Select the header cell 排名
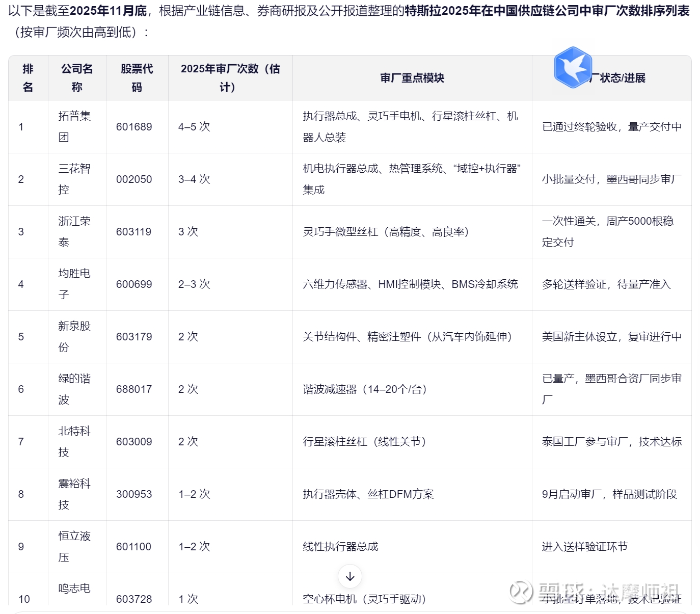The width and height of the screenshot is (700, 614). pos(28,78)
